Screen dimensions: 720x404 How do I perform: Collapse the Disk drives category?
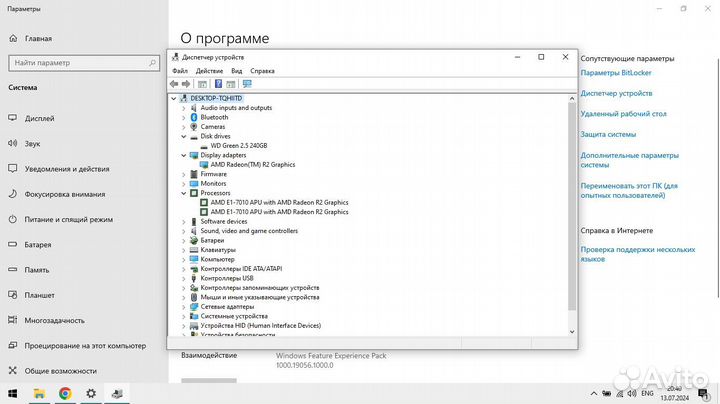pos(184,136)
